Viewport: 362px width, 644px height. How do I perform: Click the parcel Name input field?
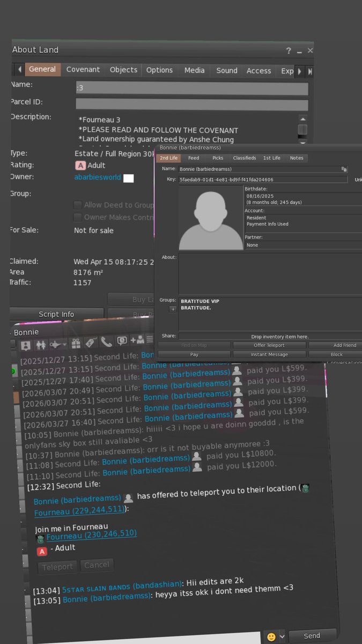click(192, 89)
